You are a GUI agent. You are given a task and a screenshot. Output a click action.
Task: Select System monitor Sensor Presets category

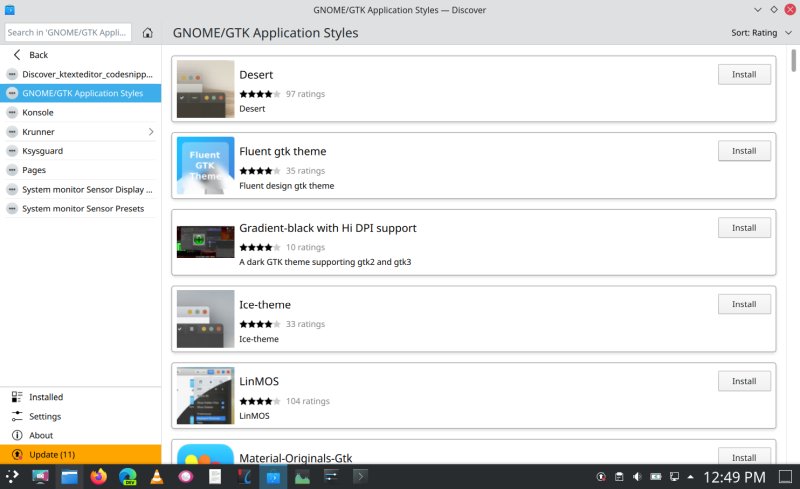(x=81, y=208)
